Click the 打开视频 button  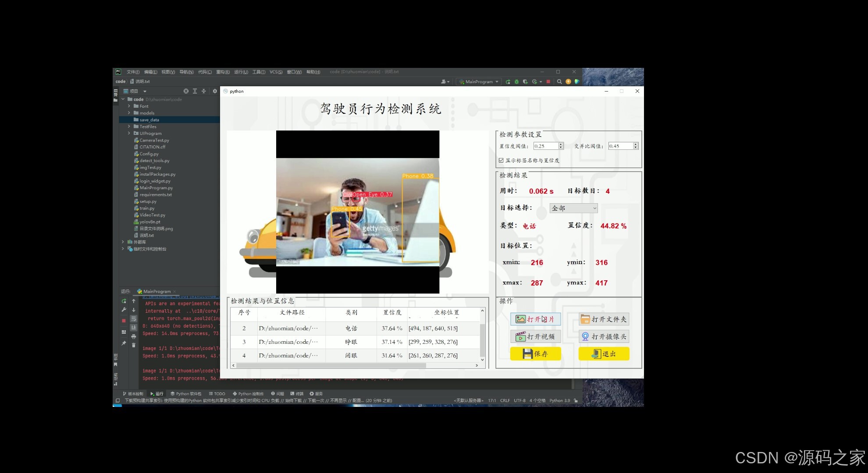pyautogui.click(x=535, y=336)
